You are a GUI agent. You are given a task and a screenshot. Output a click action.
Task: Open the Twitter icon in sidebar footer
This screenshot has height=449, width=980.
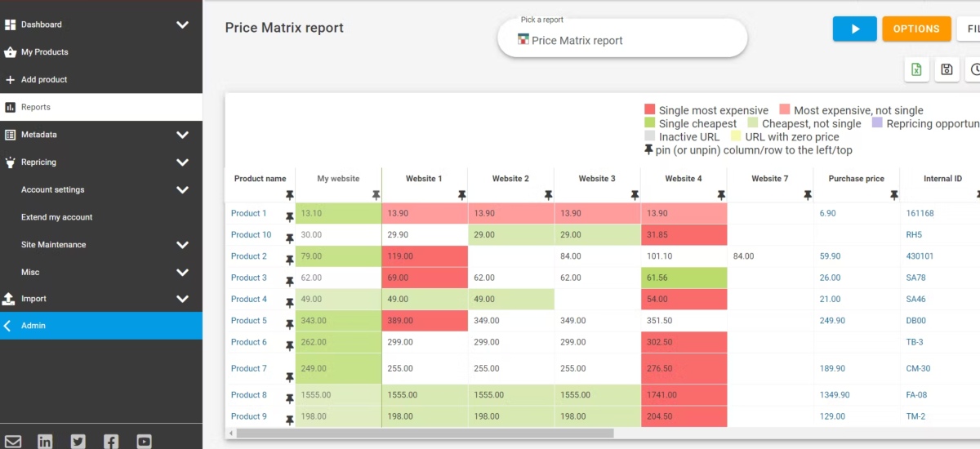78,442
